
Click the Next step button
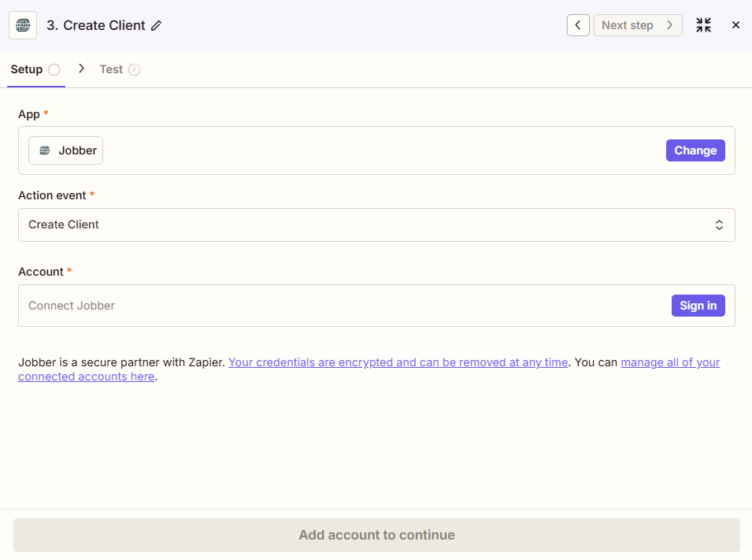[638, 25]
